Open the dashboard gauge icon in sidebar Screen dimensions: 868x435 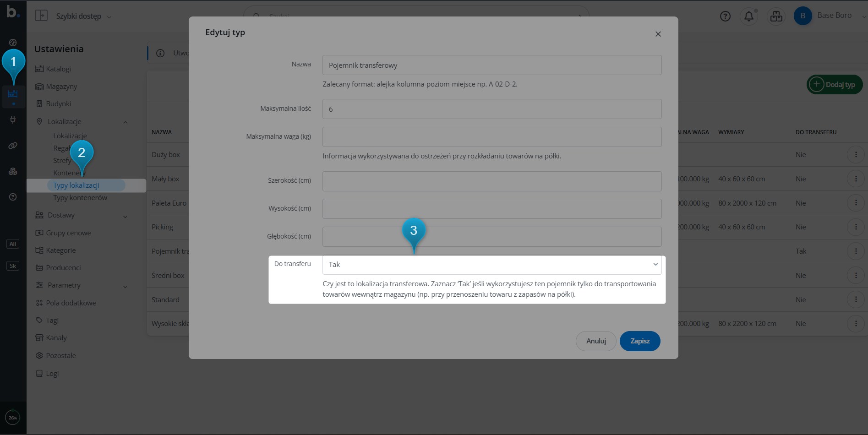click(13, 43)
